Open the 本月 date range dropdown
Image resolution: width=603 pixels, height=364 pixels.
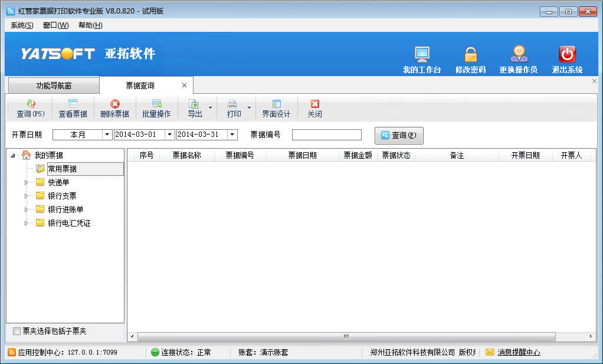pyautogui.click(x=107, y=135)
